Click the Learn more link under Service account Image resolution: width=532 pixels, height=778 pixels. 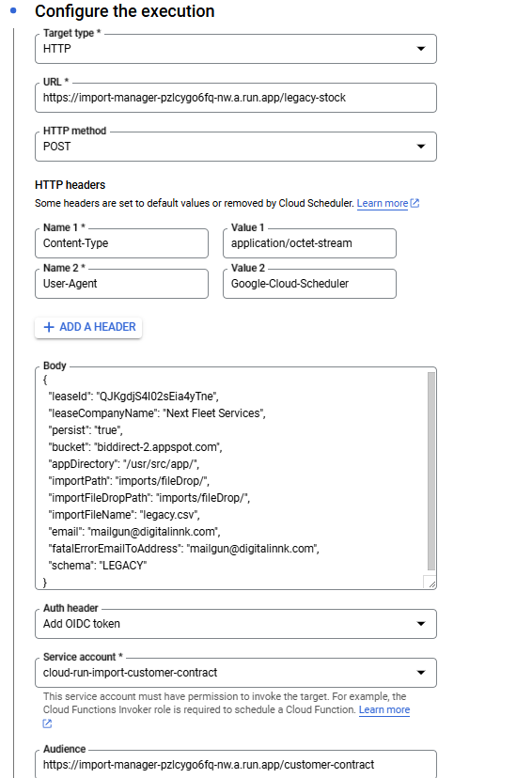[x=384, y=709]
